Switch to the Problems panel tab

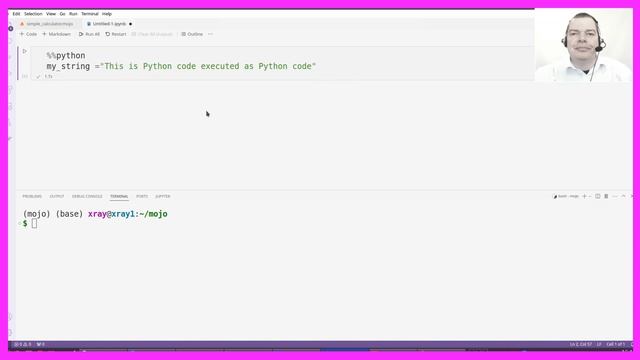pos(32,196)
